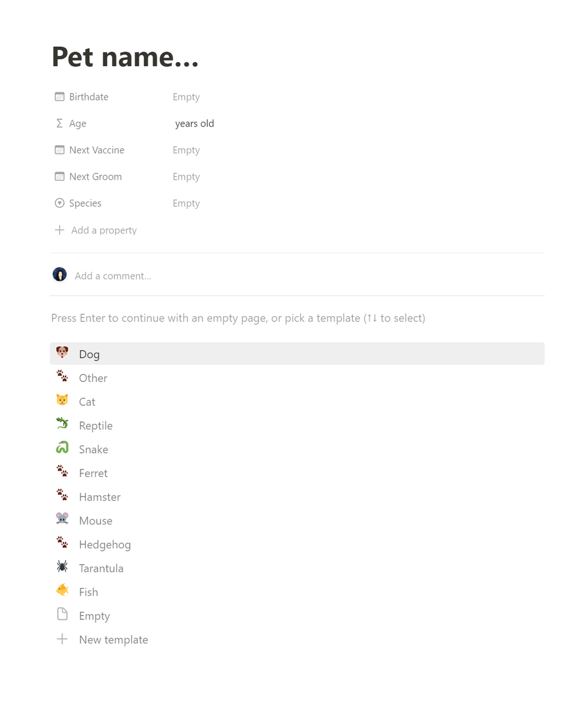Open the Birthdate date picker field
Viewport: 588px width, 720px height.
186,97
